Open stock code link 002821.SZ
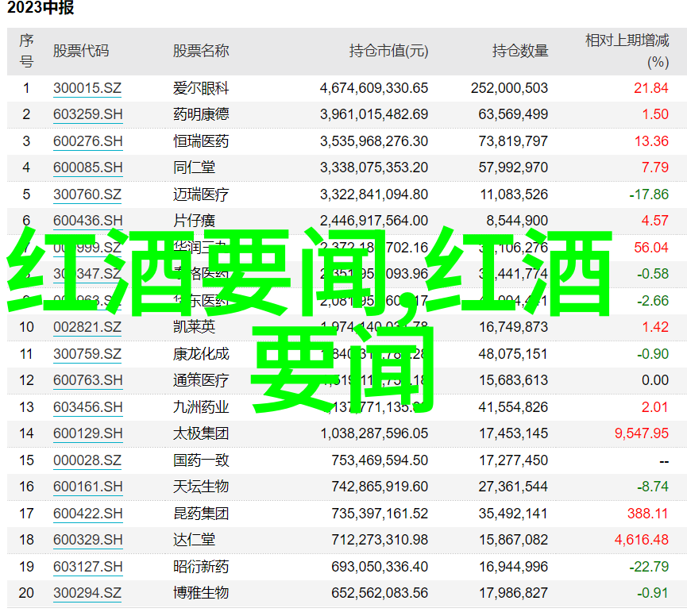The height and width of the screenshot is (616, 687). pyautogui.click(x=87, y=327)
